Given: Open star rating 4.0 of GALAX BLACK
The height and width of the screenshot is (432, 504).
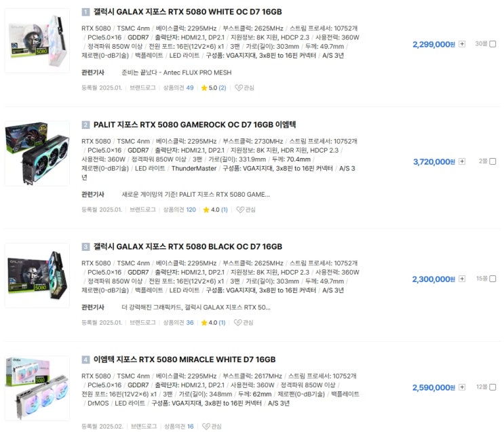Looking at the screenshot, I should click(213, 322).
